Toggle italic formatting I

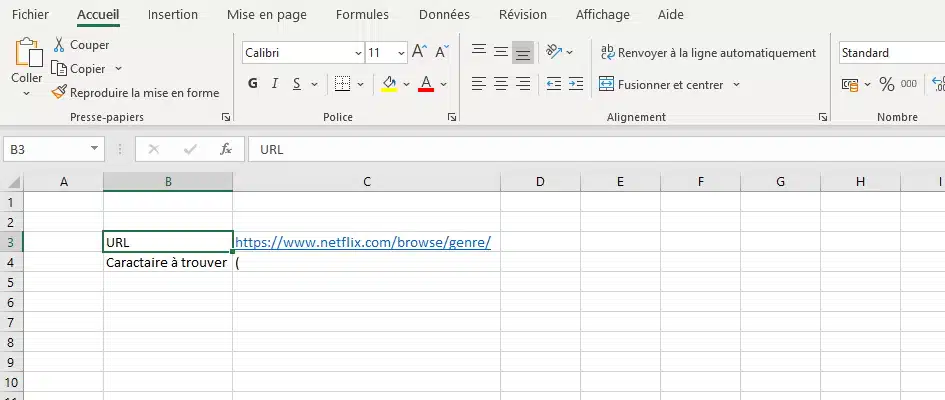275,84
